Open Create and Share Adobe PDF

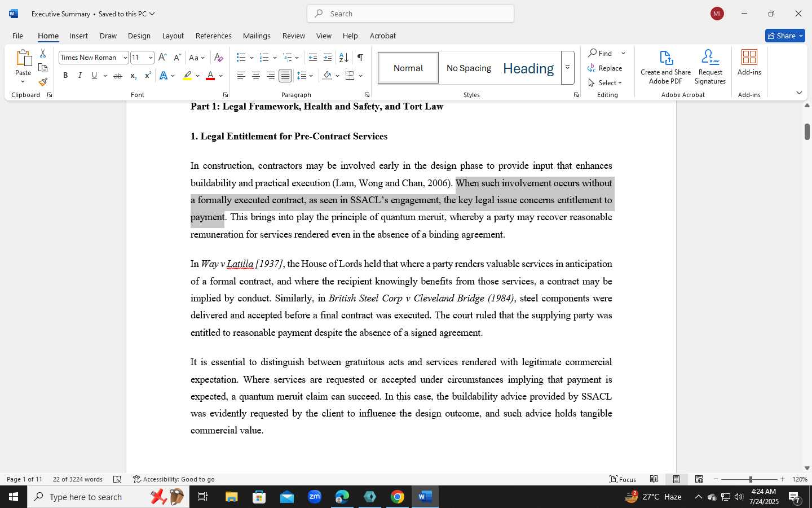(x=666, y=67)
